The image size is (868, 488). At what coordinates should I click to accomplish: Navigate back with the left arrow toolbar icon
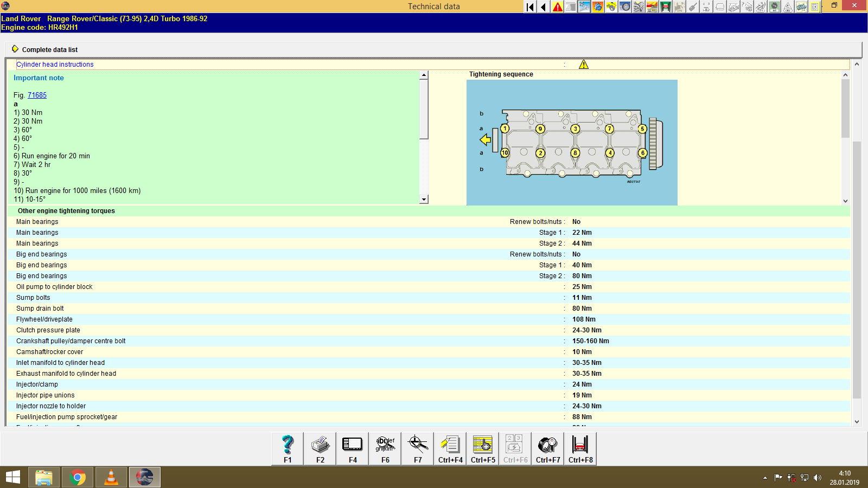point(542,7)
